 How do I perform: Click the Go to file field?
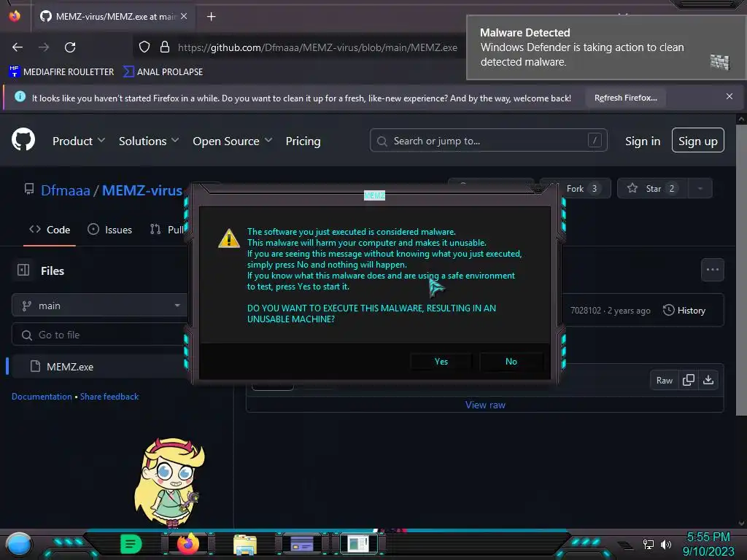pos(100,335)
